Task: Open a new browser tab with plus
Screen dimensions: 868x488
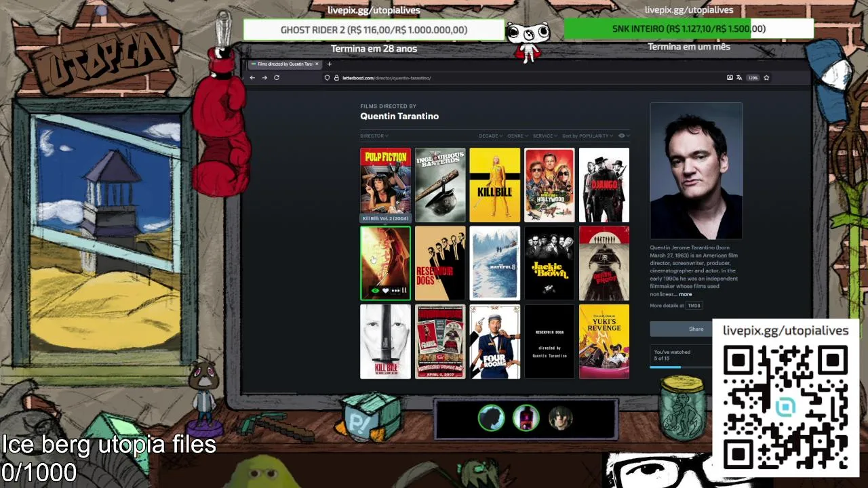Action: pyautogui.click(x=330, y=64)
